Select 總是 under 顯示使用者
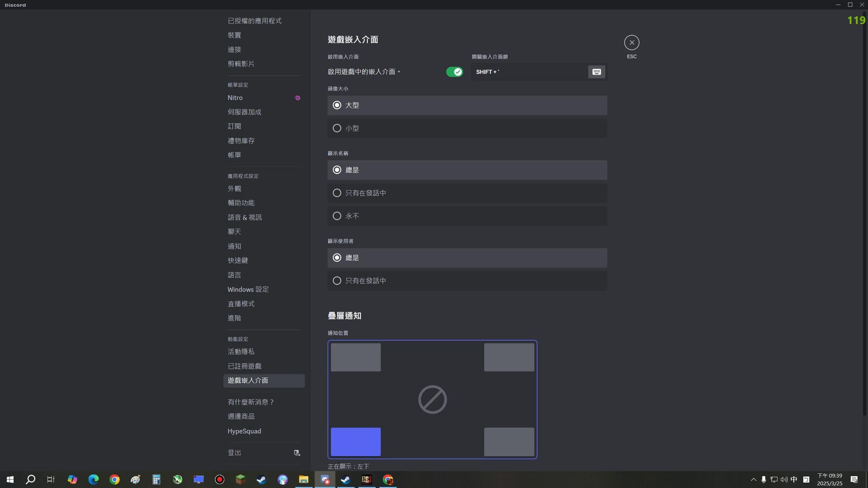 [x=467, y=258]
